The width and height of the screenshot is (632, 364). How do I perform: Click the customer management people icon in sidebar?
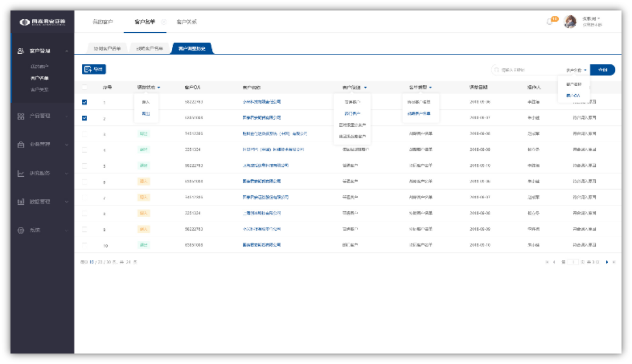click(20, 51)
